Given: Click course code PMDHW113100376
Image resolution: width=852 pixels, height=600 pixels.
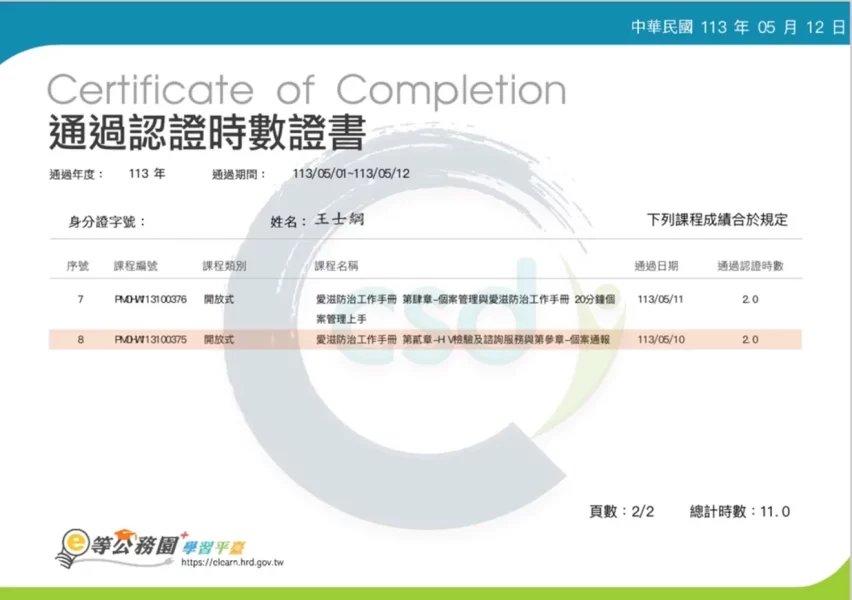Looking at the screenshot, I should click(x=150, y=298).
